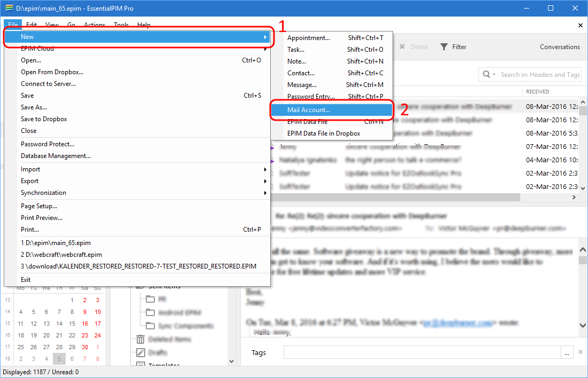
Task: Click Save in the File menu
Action: (x=137, y=96)
